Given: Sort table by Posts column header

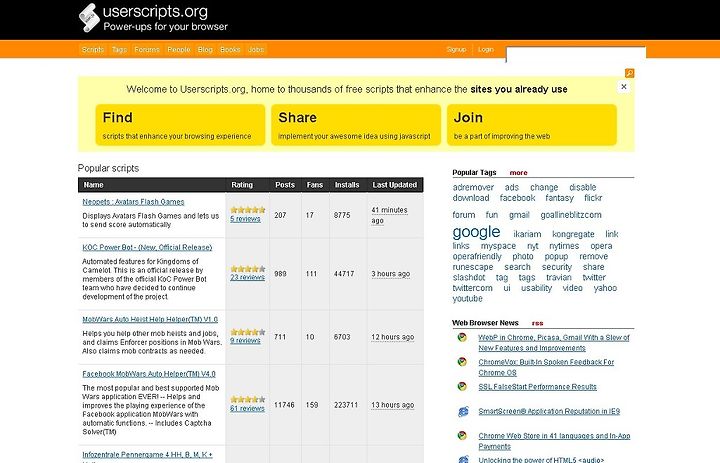Looking at the screenshot, I should 285,185.
